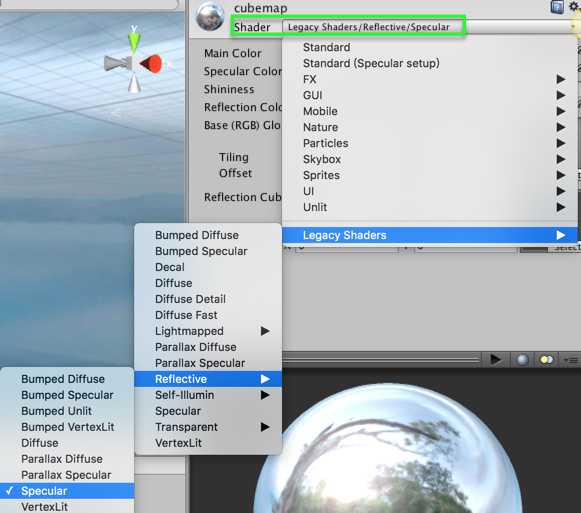581x513 pixels.
Task: Click the Reflection Color property label
Action: pyautogui.click(x=243, y=107)
